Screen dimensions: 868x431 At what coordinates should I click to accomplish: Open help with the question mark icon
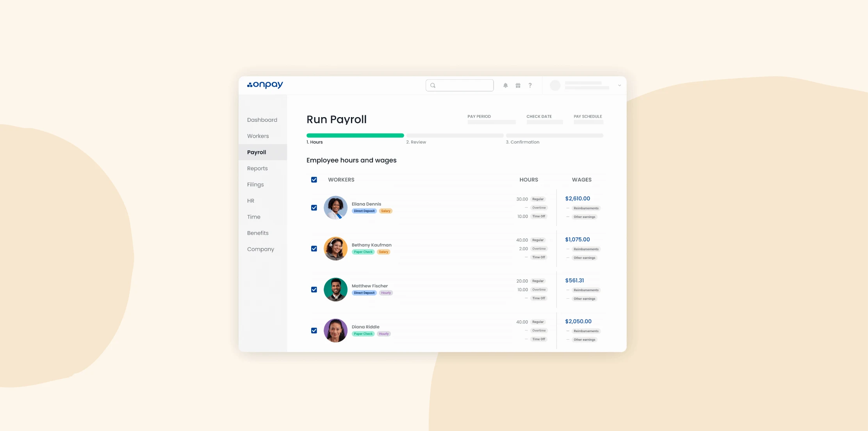[530, 85]
